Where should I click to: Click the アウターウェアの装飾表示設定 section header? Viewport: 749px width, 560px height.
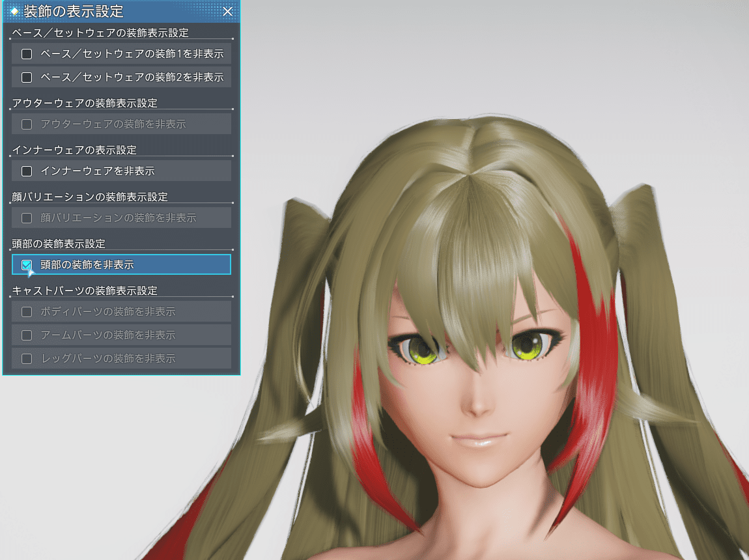(85, 103)
